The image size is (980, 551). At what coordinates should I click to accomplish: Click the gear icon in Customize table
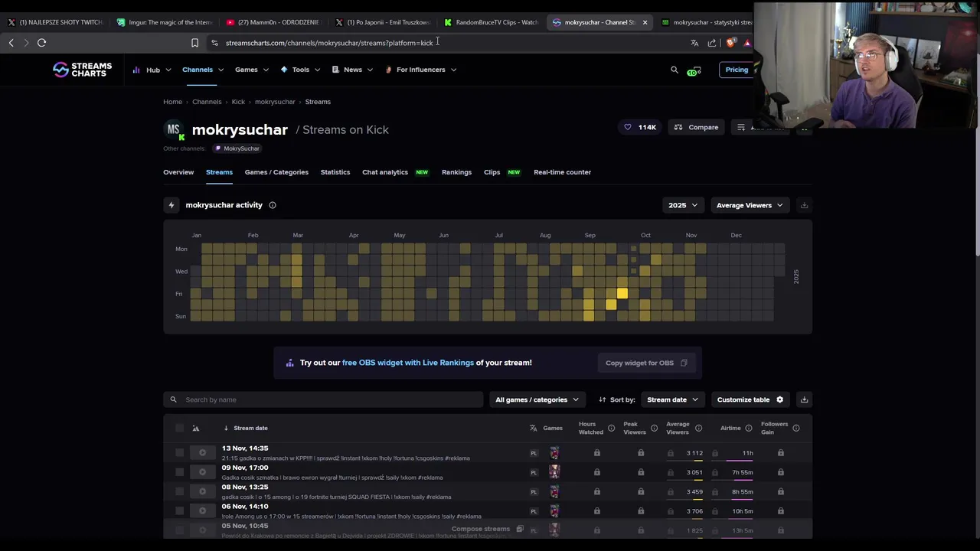(x=779, y=399)
